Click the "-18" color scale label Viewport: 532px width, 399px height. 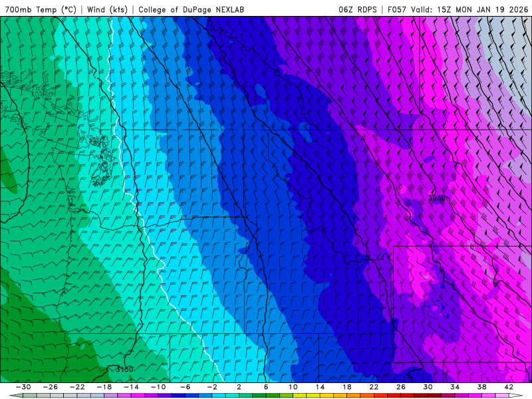104,387
